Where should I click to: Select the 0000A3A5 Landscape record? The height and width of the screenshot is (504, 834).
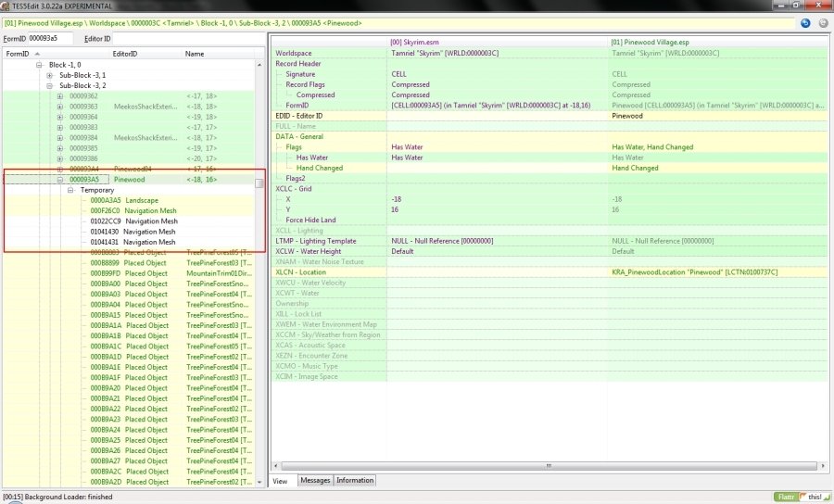[124, 200]
